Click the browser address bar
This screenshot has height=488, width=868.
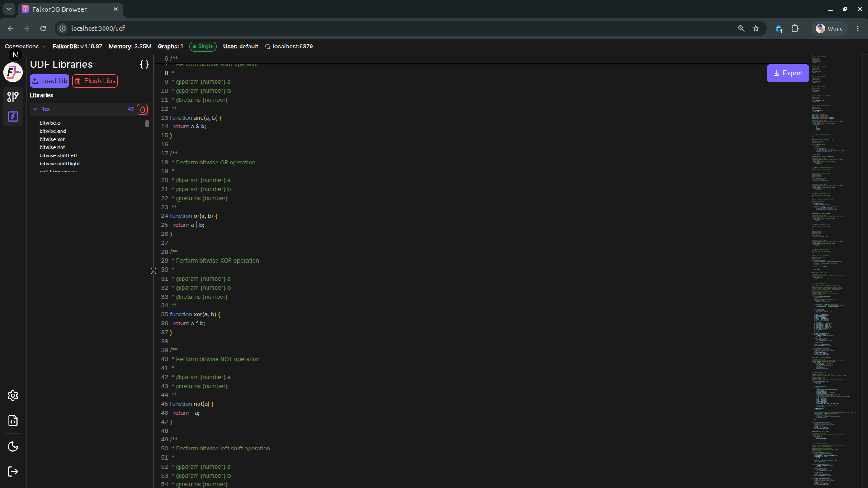pyautogui.click(x=398, y=28)
